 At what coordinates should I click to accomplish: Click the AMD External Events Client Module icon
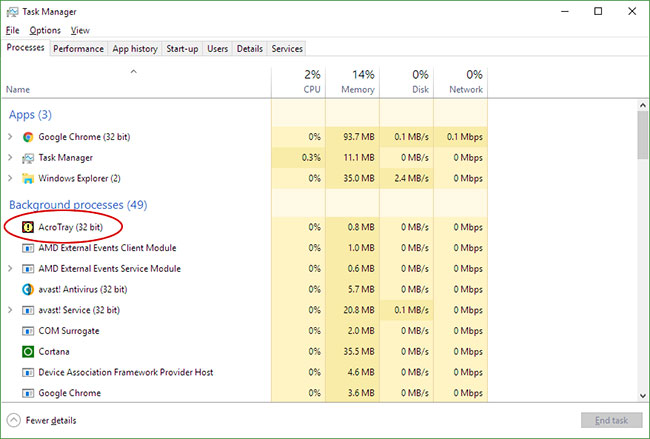click(x=28, y=248)
